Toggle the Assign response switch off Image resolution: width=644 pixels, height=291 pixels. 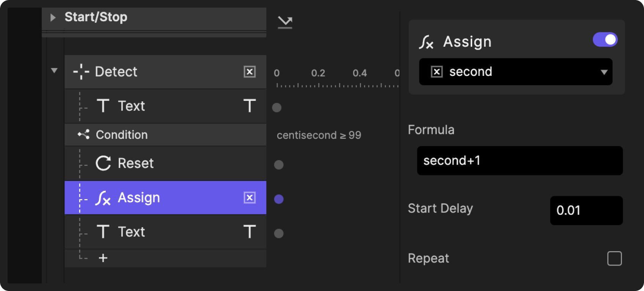pyautogui.click(x=605, y=39)
